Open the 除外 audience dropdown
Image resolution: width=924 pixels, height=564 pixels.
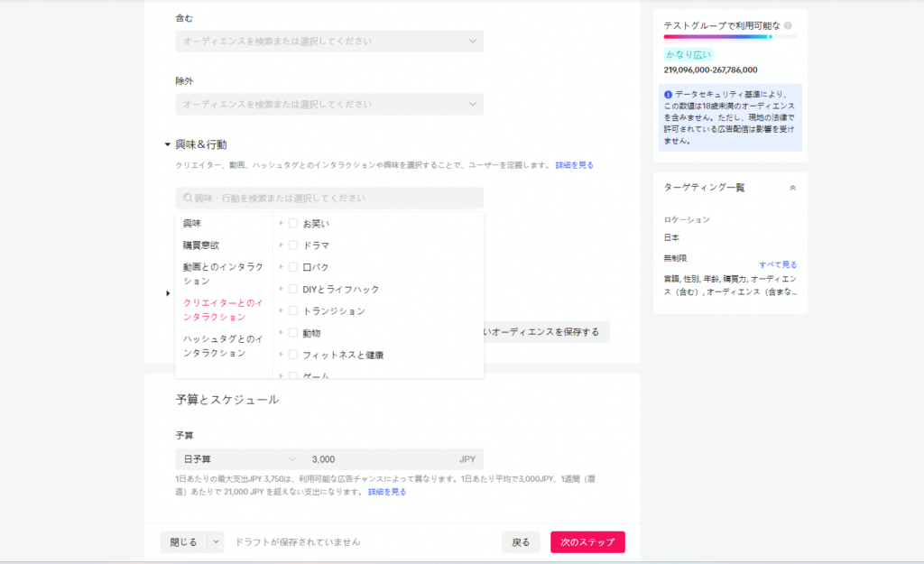[329, 105]
